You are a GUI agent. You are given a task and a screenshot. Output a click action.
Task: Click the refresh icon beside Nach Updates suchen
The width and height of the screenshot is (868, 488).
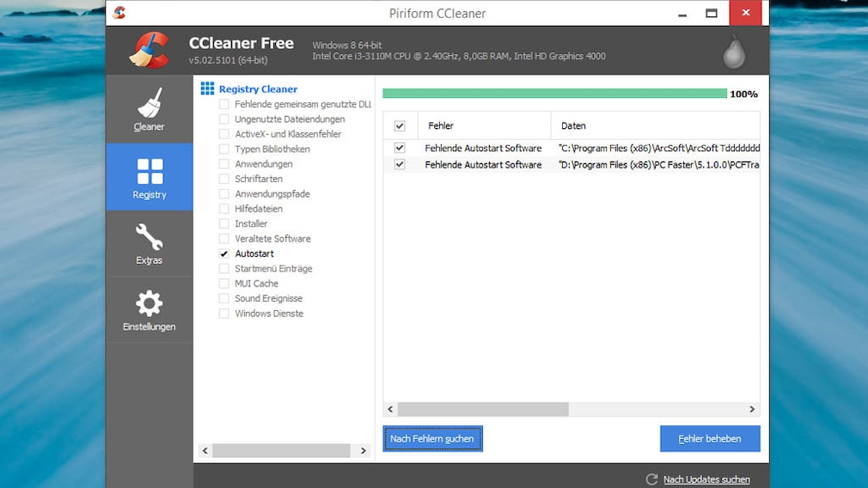651,479
